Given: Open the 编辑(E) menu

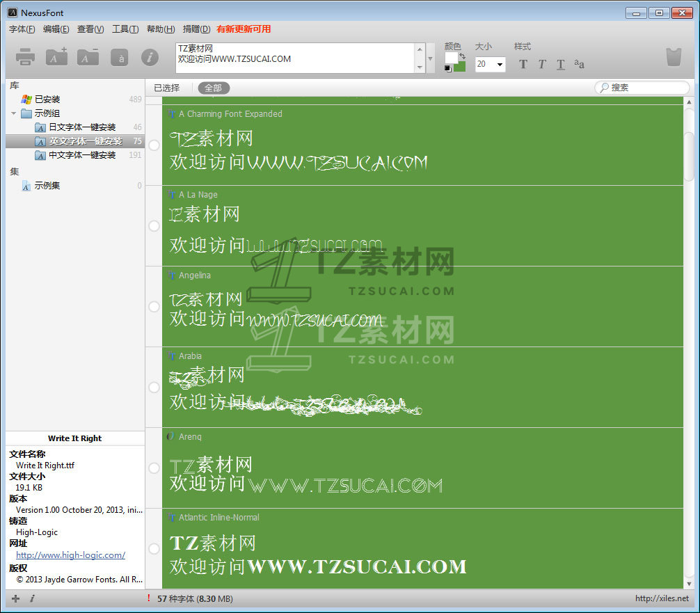Looking at the screenshot, I should 56,29.
